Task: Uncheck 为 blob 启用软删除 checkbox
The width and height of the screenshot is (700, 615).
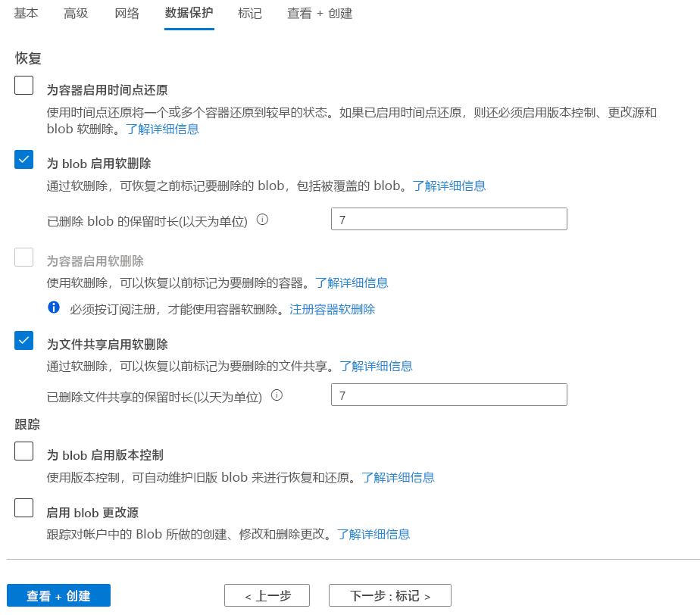Action: coord(23,159)
